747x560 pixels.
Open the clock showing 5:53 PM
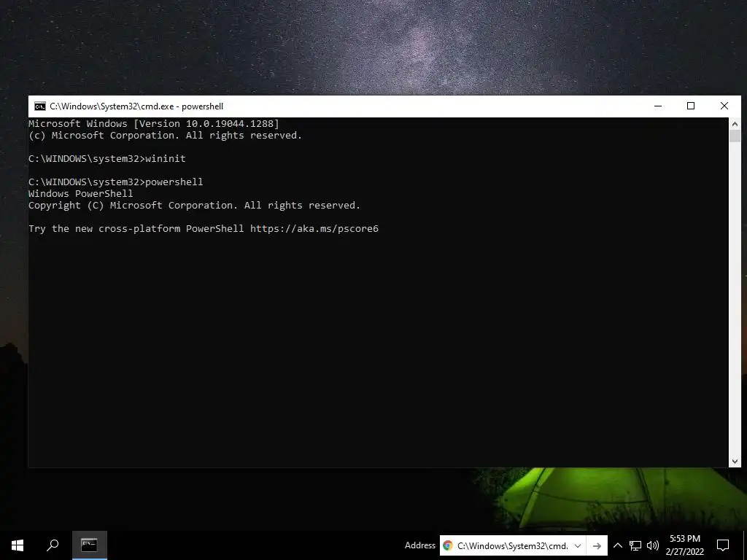tap(685, 545)
